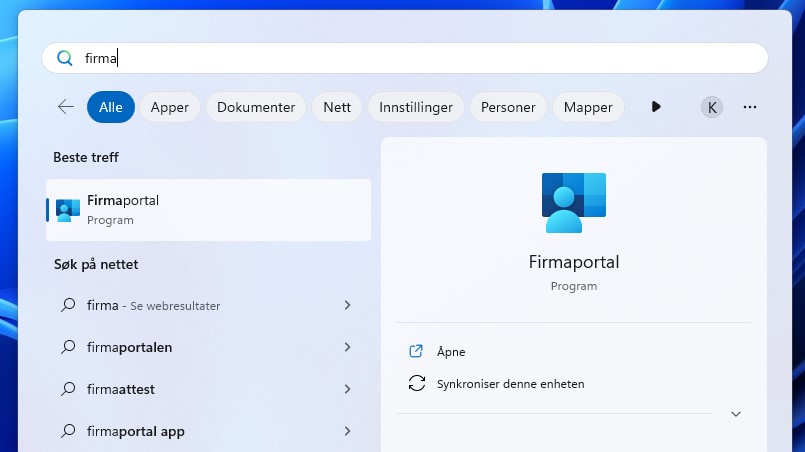
Task: Click the search icon beside 'firma - Se webresultater'
Action: point(68,305)
